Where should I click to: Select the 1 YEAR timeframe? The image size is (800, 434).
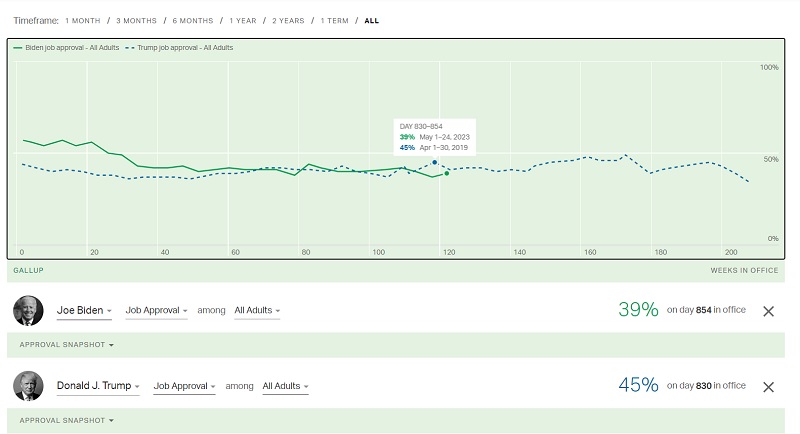click(242, 21)
